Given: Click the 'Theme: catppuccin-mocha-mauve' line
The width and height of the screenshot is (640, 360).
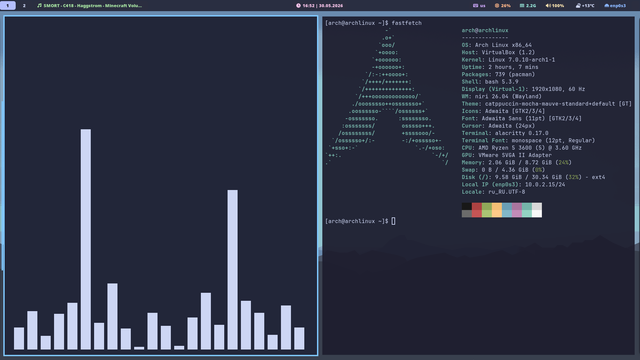Looking at the screenshot, I should point(547,104).
